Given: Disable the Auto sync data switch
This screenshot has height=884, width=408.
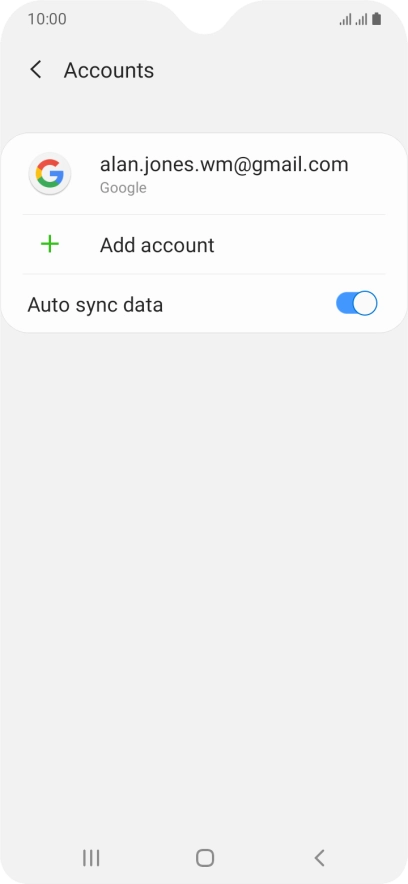Looking at the screenshot, I should pos(357,303).
